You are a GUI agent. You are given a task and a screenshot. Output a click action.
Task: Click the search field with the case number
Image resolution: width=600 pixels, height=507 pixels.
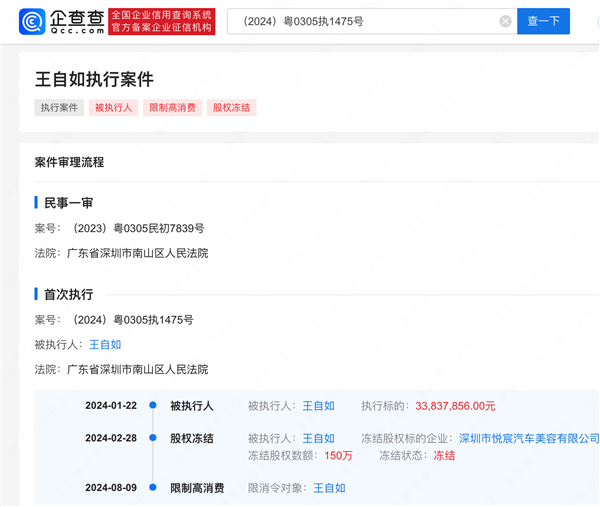pos(360,21)
